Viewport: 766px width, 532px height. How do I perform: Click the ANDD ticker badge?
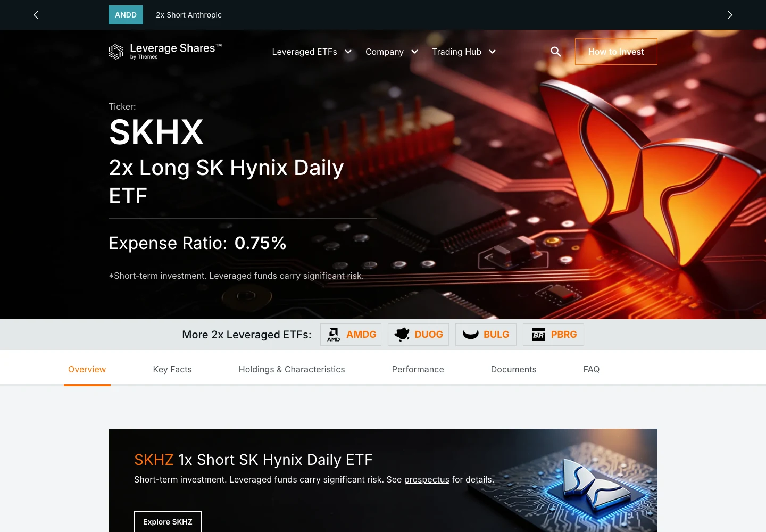[x=126, y=15]
